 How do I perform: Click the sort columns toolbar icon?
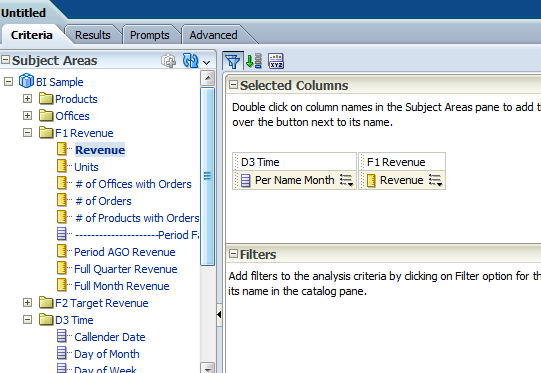pyautogui.click(x=254, y=61)
